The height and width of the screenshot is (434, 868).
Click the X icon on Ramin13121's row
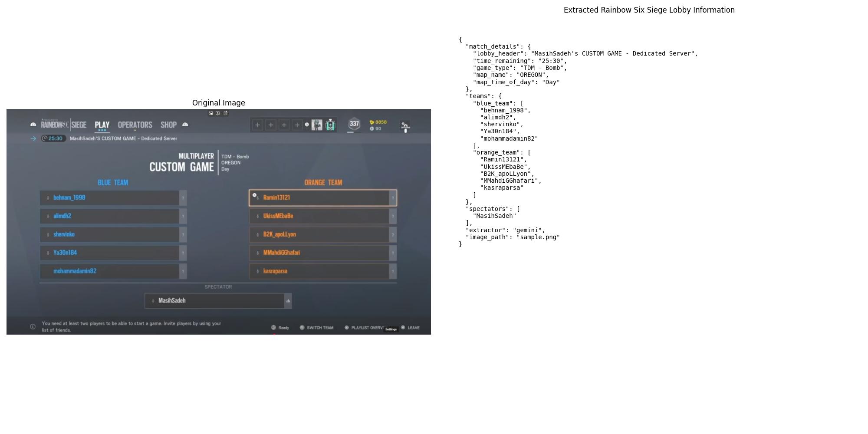[255, 195]
